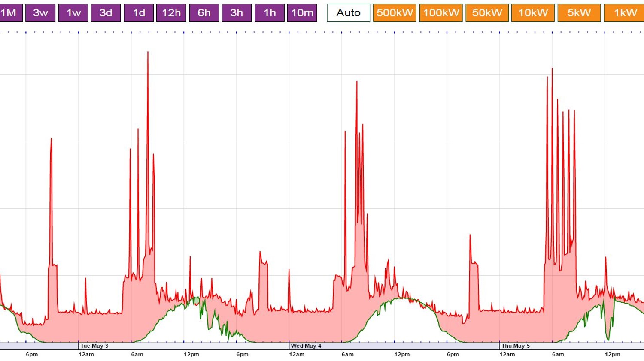Screen dimensions: 644x361
Task: Show the last 6h of data
Action: click(204, 13)
